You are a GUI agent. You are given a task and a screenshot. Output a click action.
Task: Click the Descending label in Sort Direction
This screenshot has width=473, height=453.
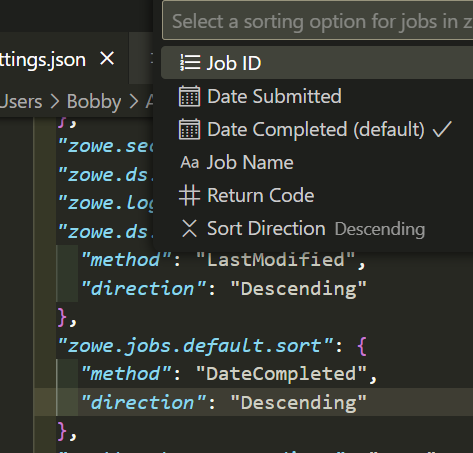tap(380, 229)
